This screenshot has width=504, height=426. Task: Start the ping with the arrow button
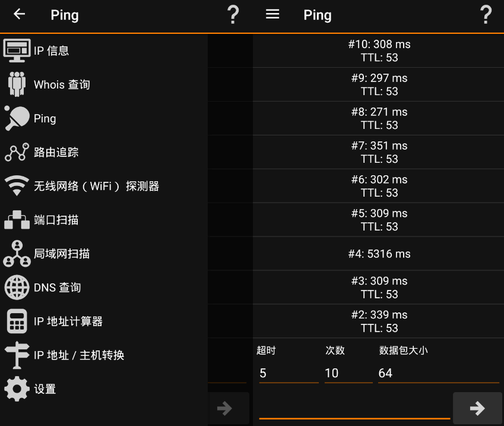tap(477, 408)
